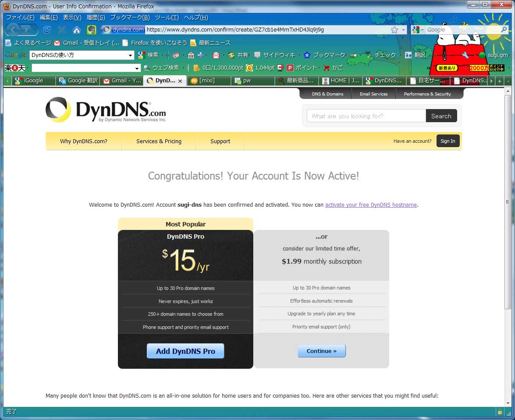The image size is (515, 420).
Task: Click the Sign In button
Action: click(448, 141)
